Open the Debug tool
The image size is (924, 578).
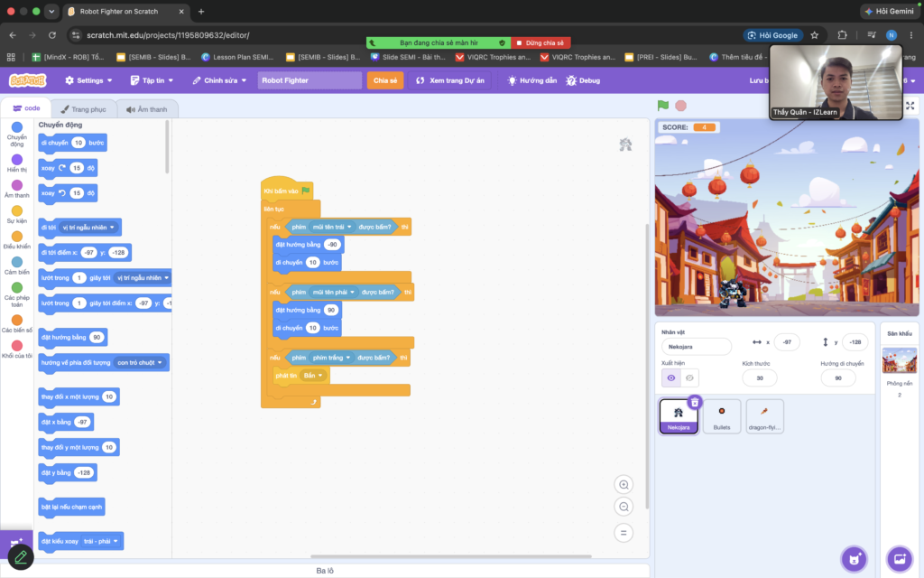click(583, 80)
